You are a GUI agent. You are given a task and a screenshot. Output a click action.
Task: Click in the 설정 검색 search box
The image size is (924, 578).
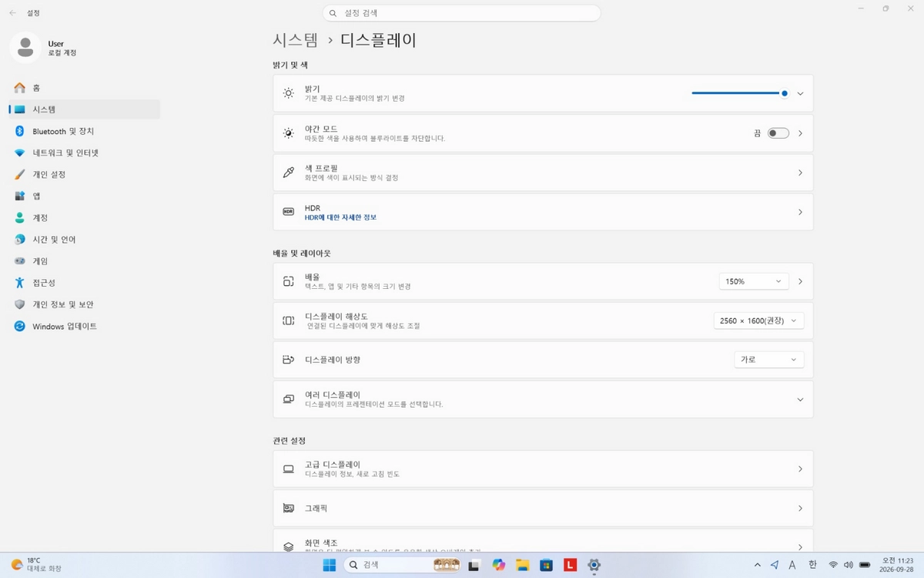tap(461, 13)
